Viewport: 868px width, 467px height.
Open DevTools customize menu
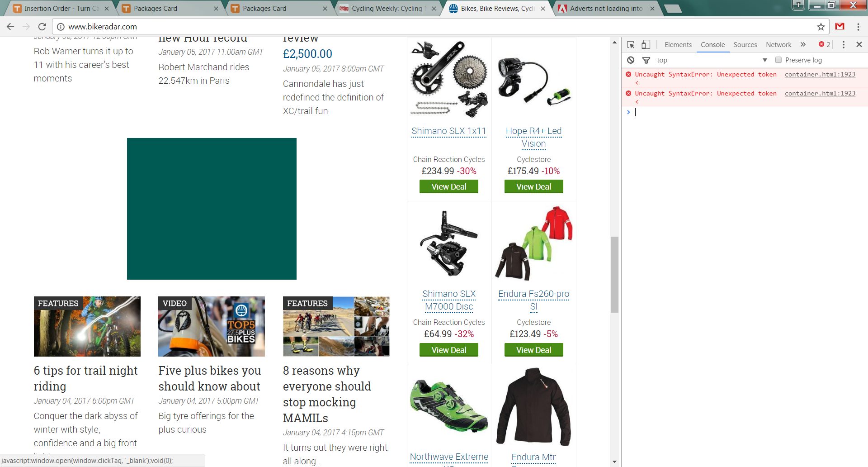(x=844, y=44)
